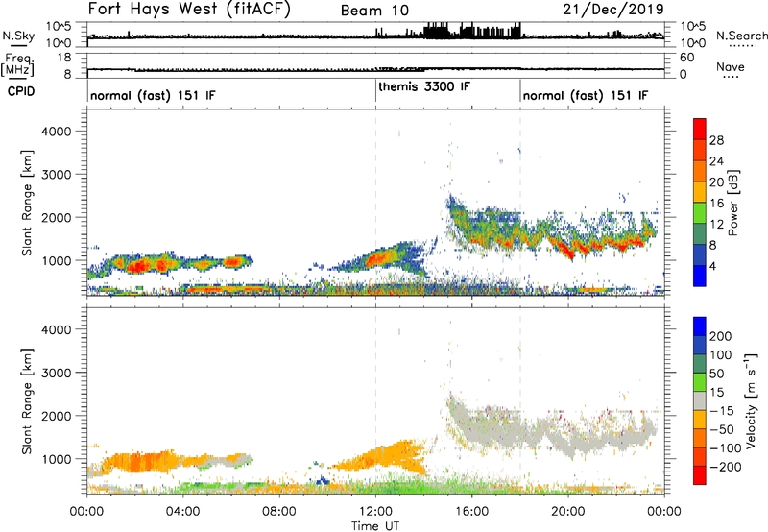Click the '20:00' time axis label
The image size is (768, 532).
[568, 512]
